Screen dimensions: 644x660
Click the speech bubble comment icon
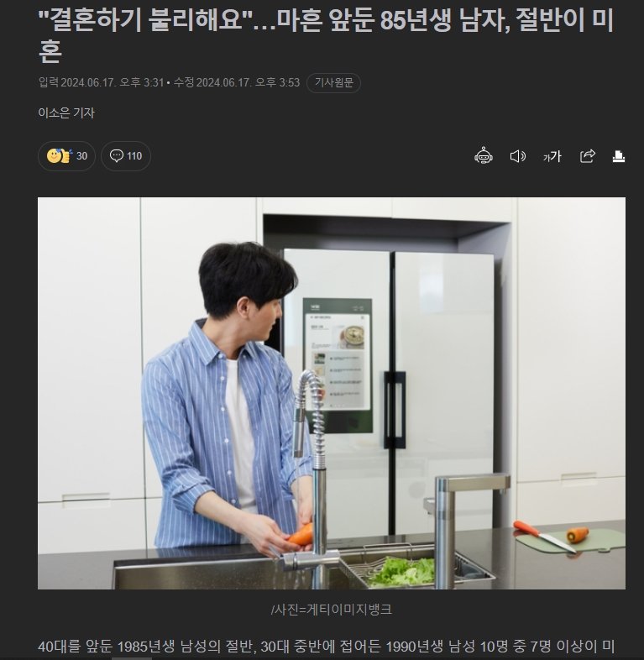[116, 155]
